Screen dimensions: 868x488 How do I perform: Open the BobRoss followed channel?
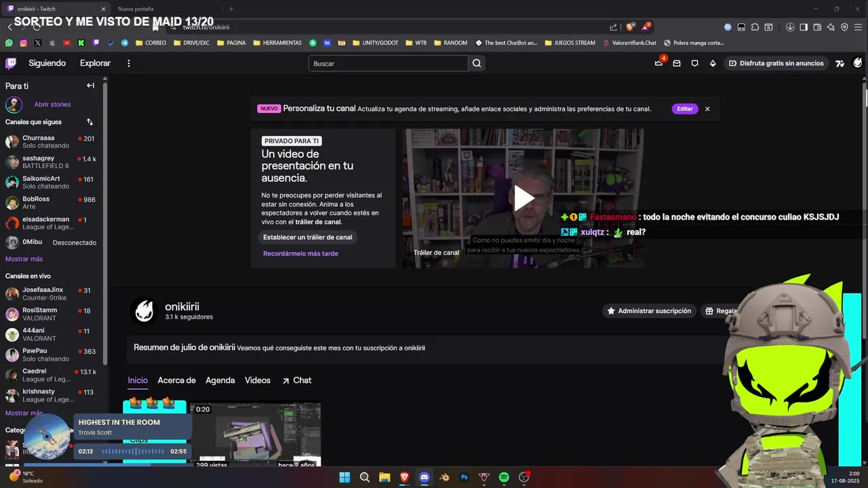52,202
